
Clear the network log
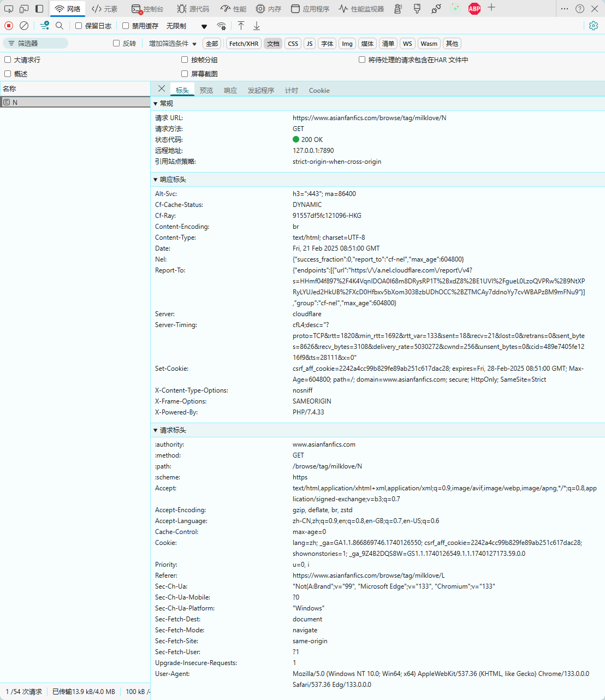tap(24, 26)
